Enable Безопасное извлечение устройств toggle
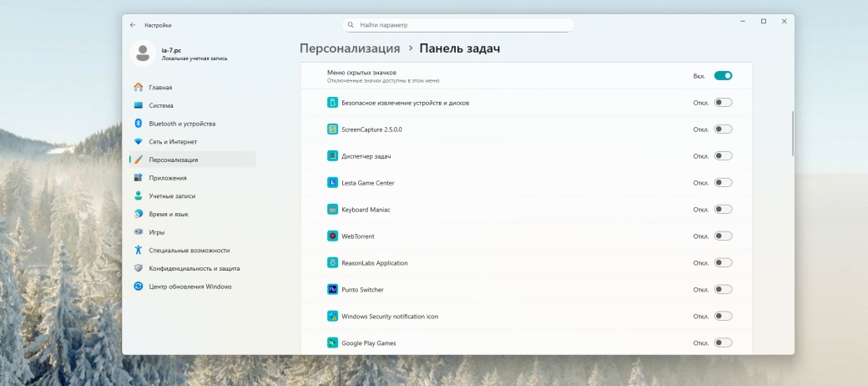 coord(723,103)
